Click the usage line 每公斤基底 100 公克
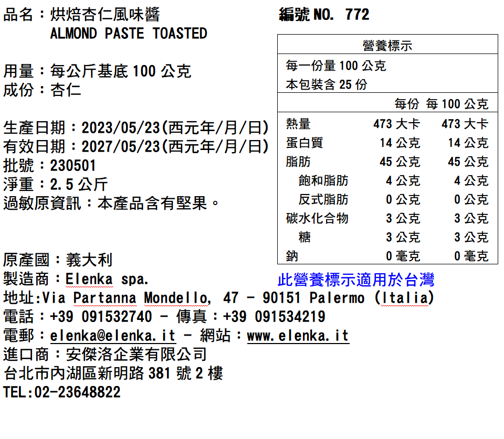This screenshot has width=504, height=439. pos(121,71)
